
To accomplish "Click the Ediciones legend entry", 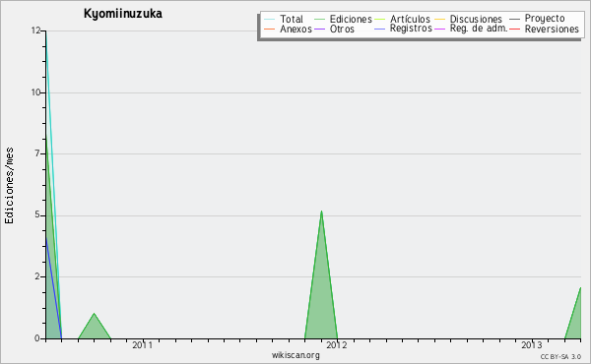I will click(x=351, y=19).
